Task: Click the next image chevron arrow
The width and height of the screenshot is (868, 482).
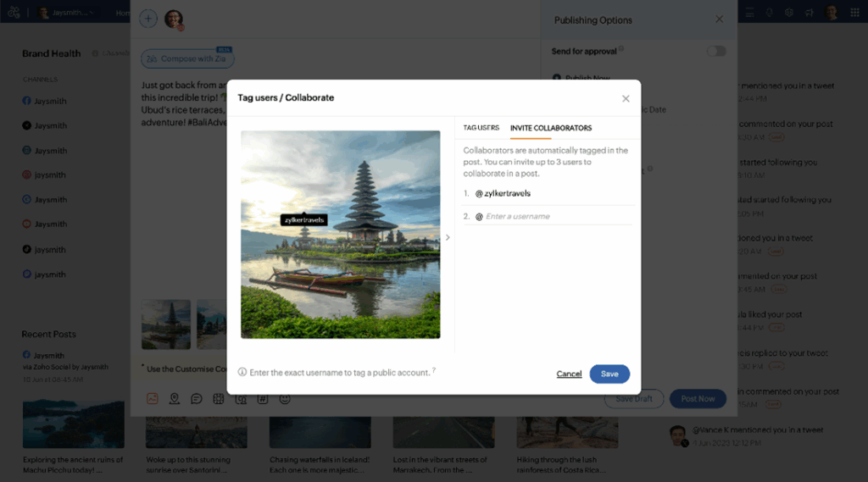Action: [448, 238]
